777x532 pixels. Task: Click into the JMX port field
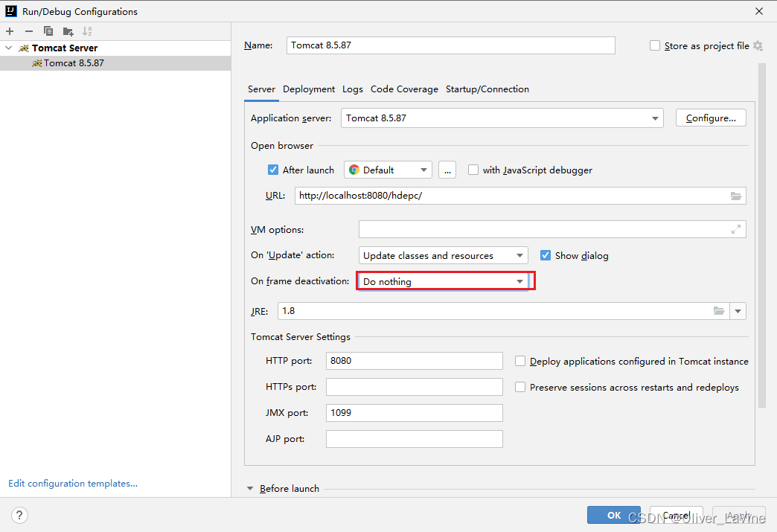pos(415,413)
